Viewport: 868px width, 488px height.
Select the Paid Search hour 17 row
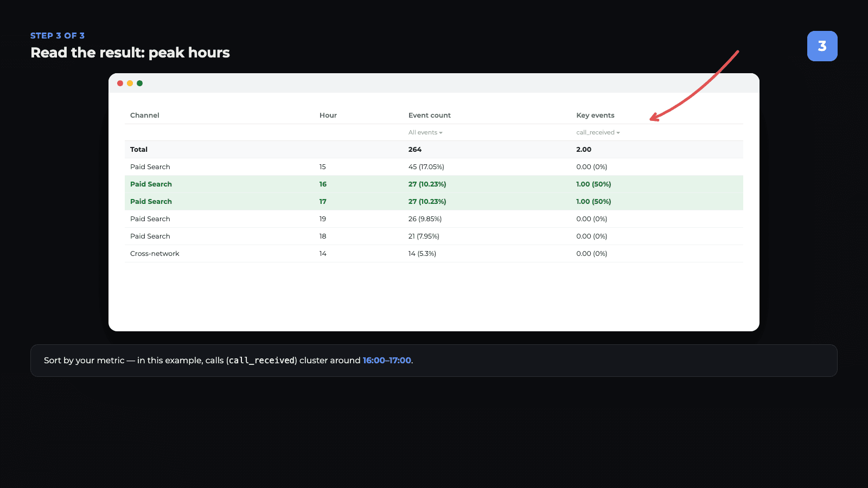click(434, 202)
